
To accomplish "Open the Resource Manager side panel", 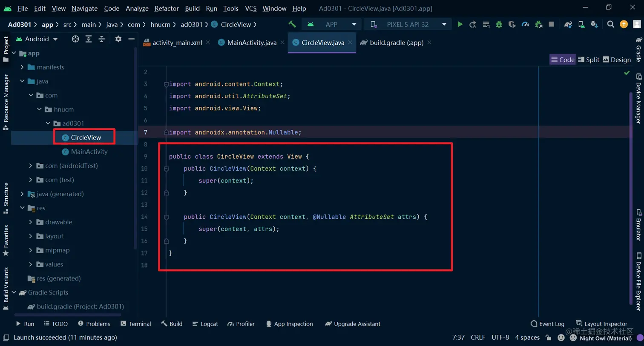I will (6, 102).
